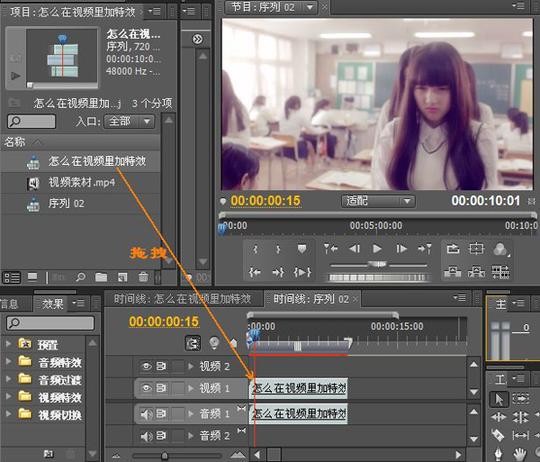Toggle Snap in the timeline
Viewport: 540px width, 462px height.
(x=193, y=343)
